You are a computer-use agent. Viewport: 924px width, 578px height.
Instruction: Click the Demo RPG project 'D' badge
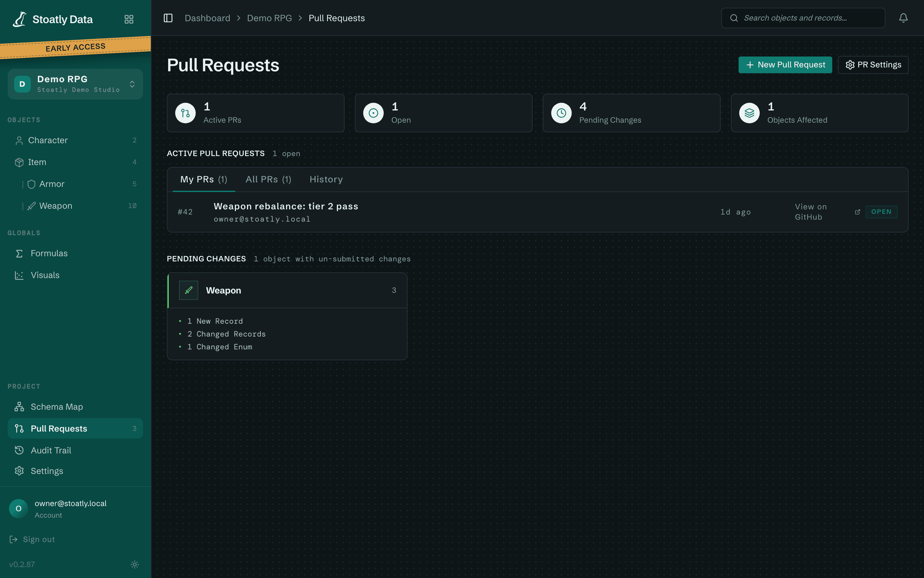[x=22, y=84]
